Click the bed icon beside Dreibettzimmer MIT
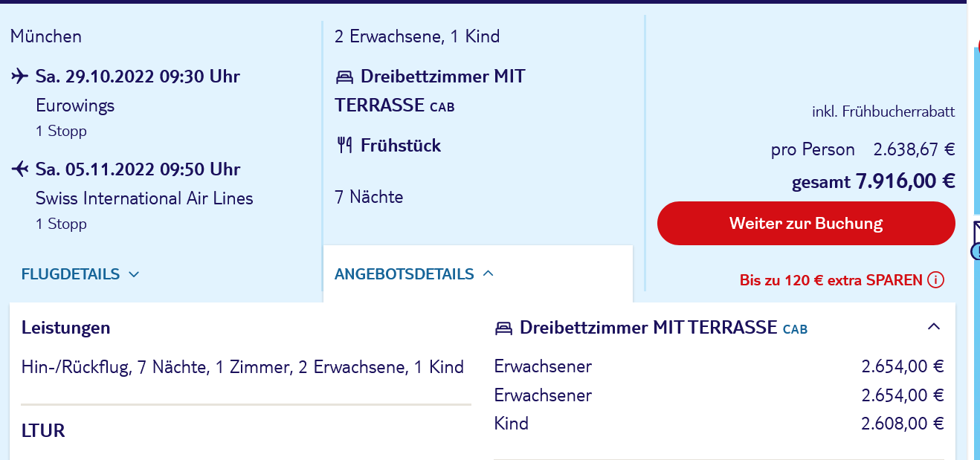980x460 pixels. coord(344,77)
